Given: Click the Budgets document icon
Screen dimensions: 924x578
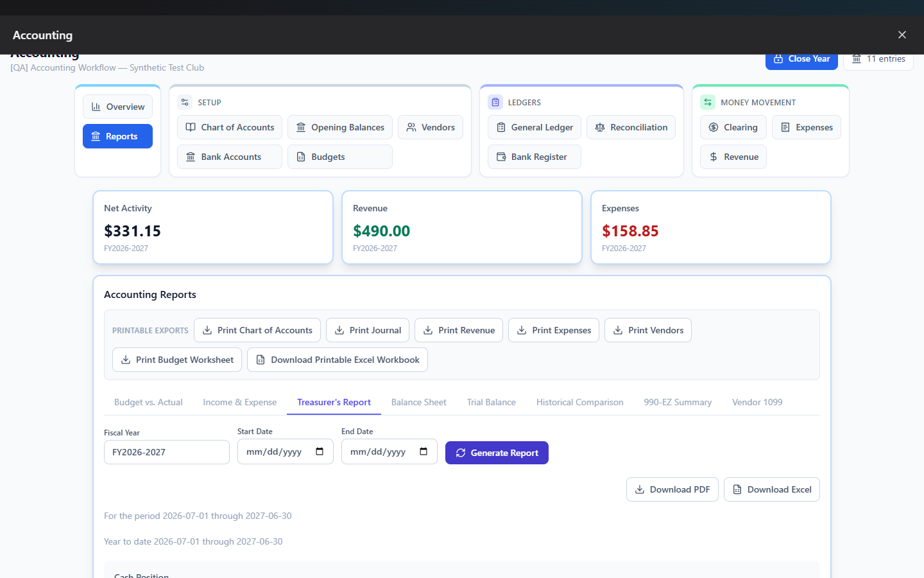Looking at the screenshot, I should (301, 157).
